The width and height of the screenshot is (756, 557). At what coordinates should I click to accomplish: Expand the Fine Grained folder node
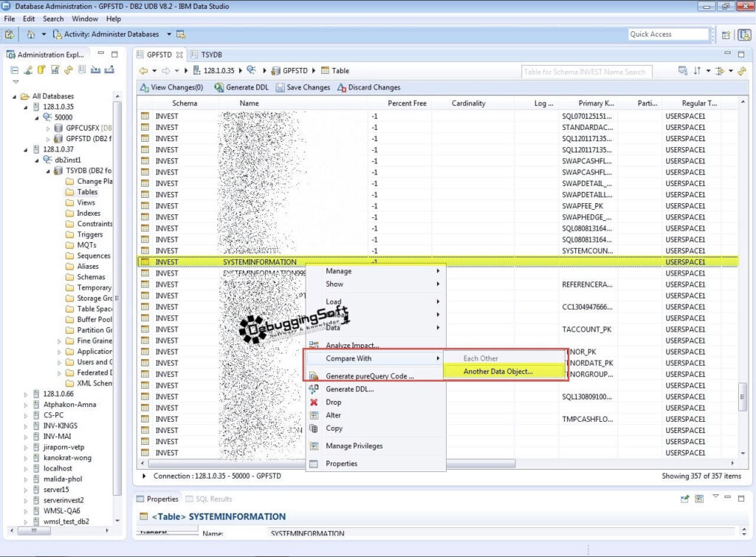coord(59,341)
